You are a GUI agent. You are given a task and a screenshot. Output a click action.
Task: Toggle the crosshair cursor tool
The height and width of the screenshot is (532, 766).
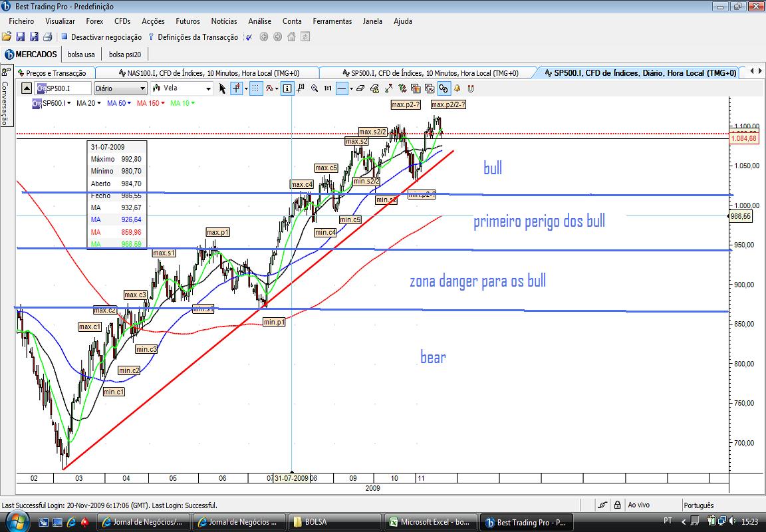237,88
